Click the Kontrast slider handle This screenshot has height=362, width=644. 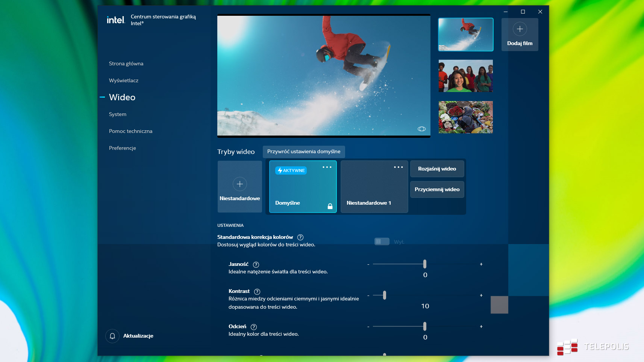384,296
